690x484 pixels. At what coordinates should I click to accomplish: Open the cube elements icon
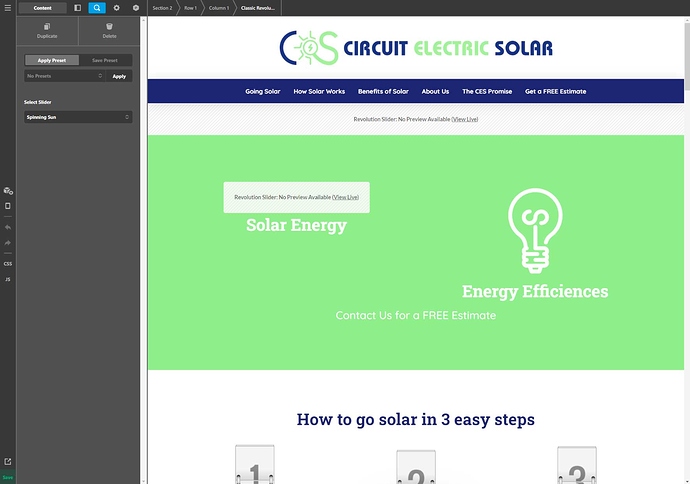click(136, 8)
